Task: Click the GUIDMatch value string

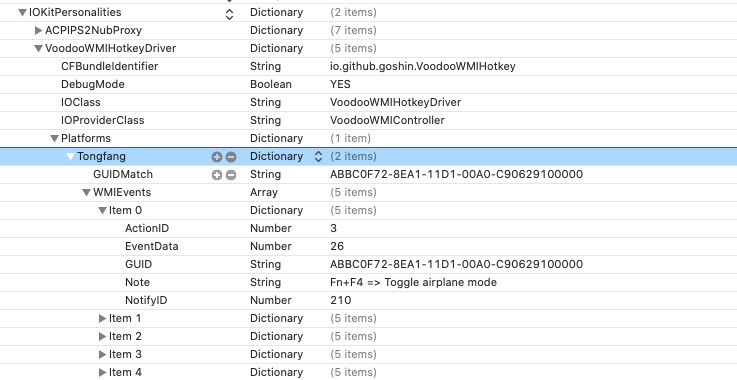Action: (x=456, y=174)
